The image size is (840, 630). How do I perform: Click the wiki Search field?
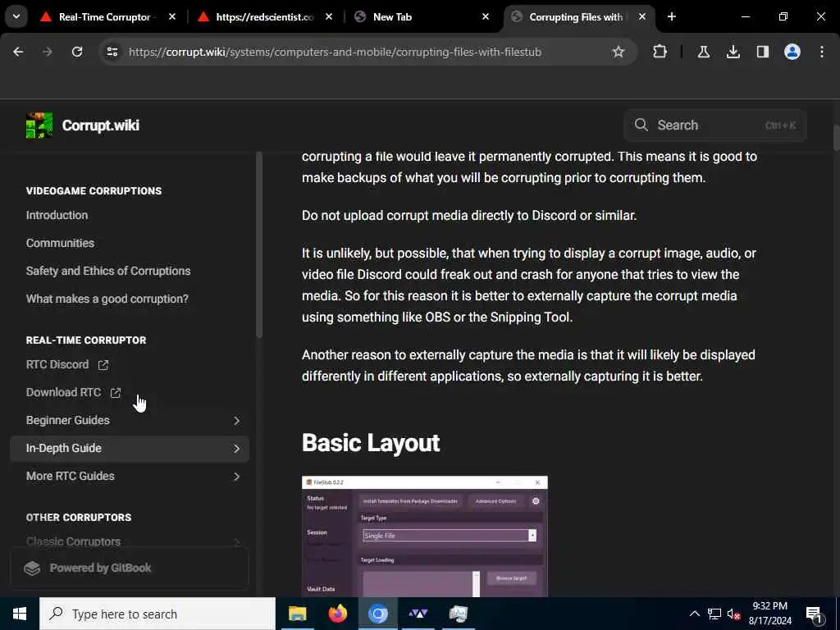click(714, 126)
